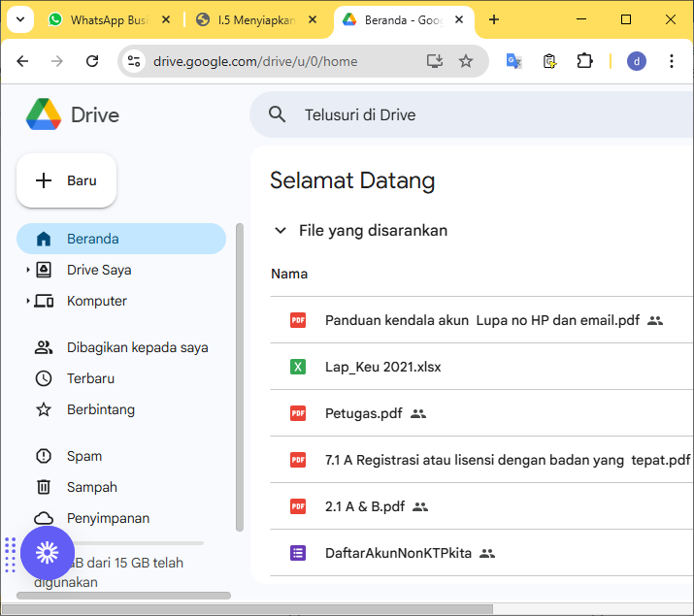Close the I.5 Menyiapkan tab
Viewport: 694px width, 616px height.
click(x=313, y=20)
